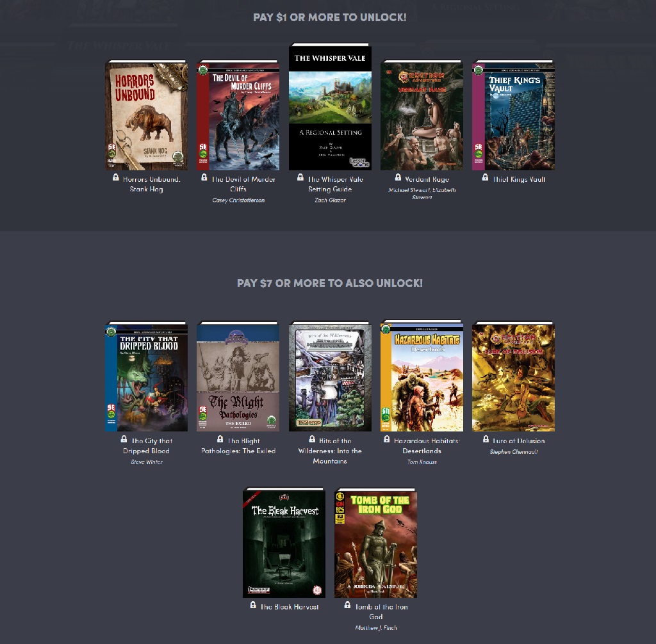The image size is (656, 644).
Task: Click the lock icon beside Horrors Unbound
Action: click(116, 178)
